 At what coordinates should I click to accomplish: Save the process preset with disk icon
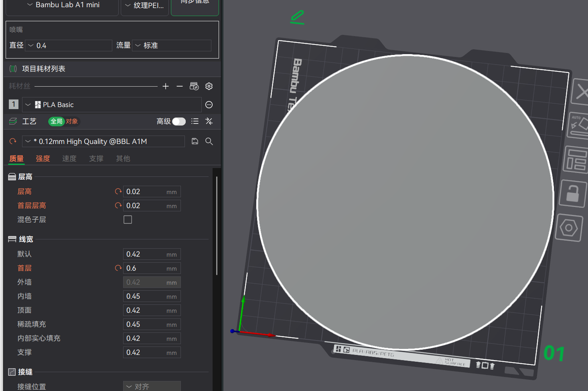click(x=195, y=141)
